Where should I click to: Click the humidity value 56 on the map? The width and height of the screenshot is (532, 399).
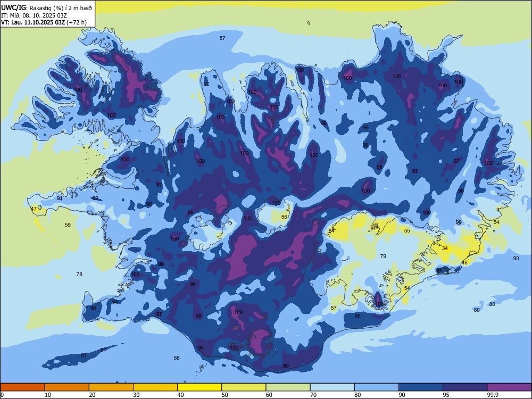tap(284, 217)
